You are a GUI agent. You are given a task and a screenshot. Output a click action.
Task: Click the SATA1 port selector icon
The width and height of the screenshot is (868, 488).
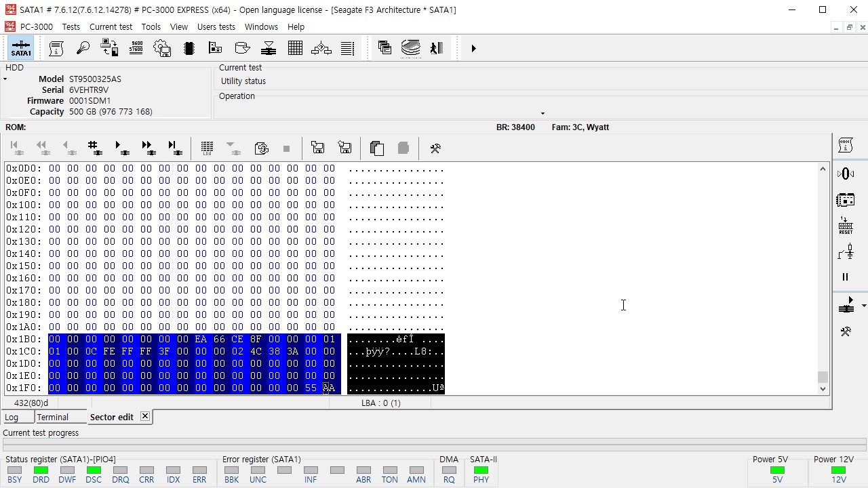[x=21, y=48]
